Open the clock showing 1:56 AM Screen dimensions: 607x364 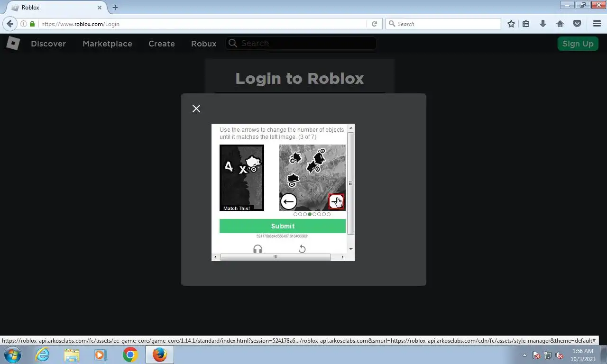[583, 355]
